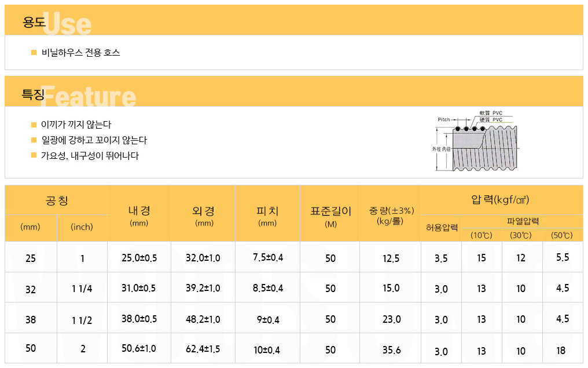
Task: Click outer diameter '39.2±1.0' cell
Action: (x=203, y=288)
